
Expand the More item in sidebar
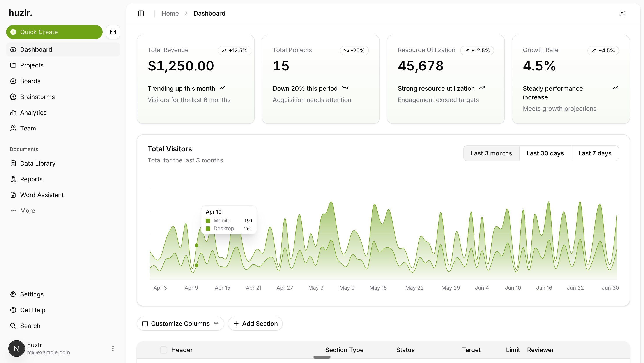27,211
